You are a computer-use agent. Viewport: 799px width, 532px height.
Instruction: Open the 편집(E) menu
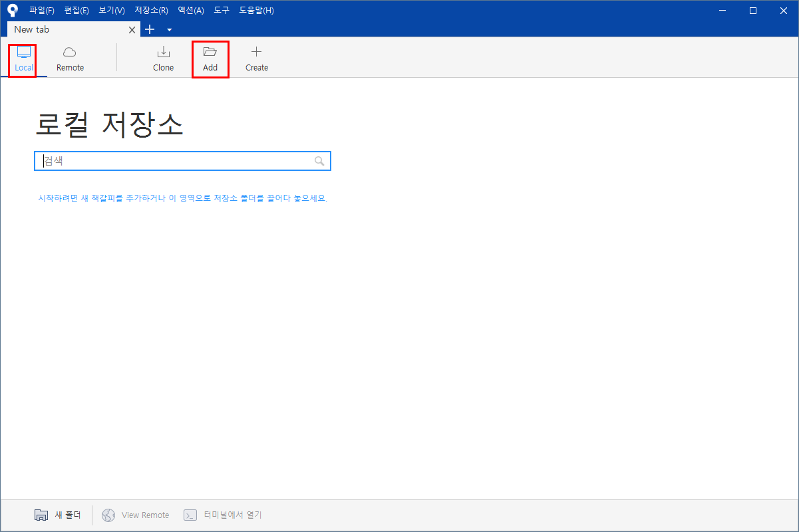[x=77, y=11]
